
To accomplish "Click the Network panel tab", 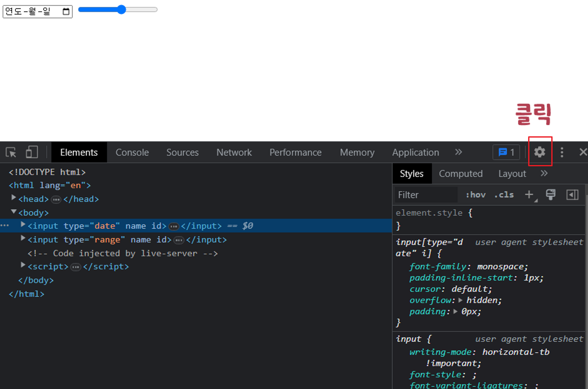I will 234,152.
